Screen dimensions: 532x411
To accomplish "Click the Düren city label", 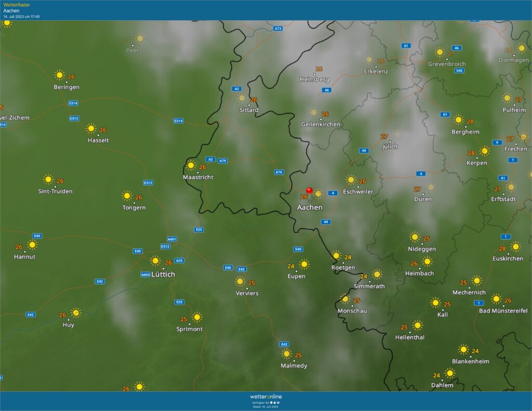I will (x=423, y=199).
